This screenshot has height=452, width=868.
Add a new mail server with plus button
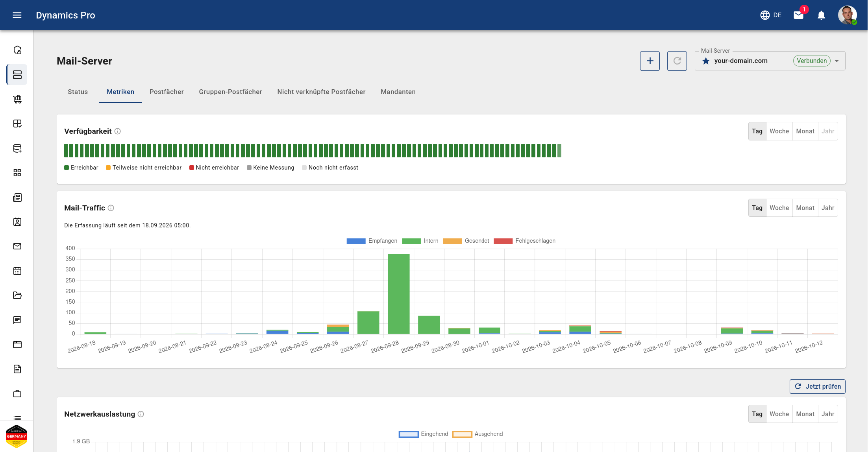coord(650,61)
